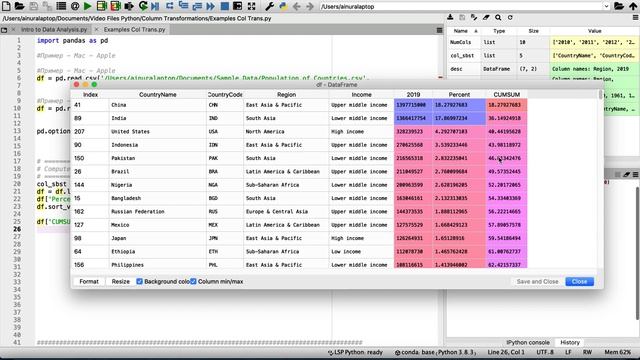Stop debugging blue square icon
The width and height of the screenshot is (640, 360).
point(224,6)
